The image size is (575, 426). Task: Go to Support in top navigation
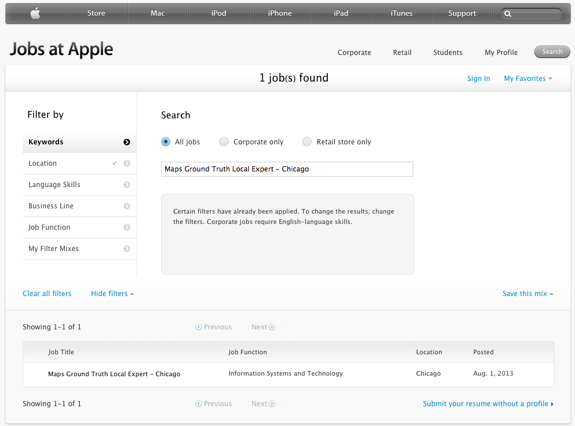click(462, 14)
